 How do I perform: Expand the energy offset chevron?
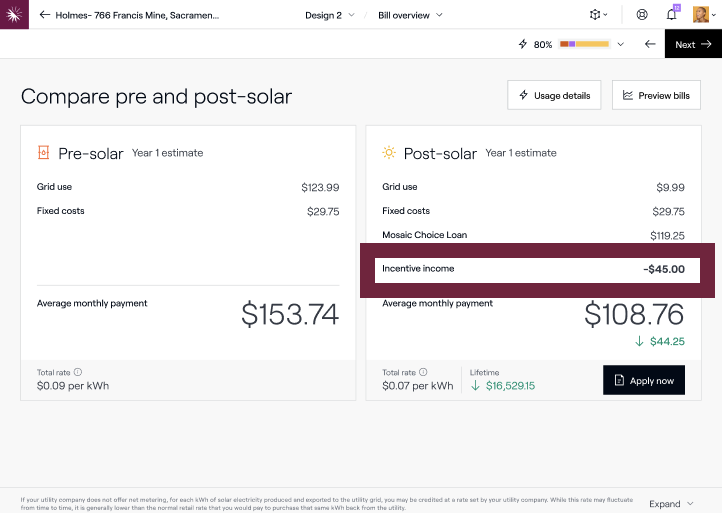[620, 44]
